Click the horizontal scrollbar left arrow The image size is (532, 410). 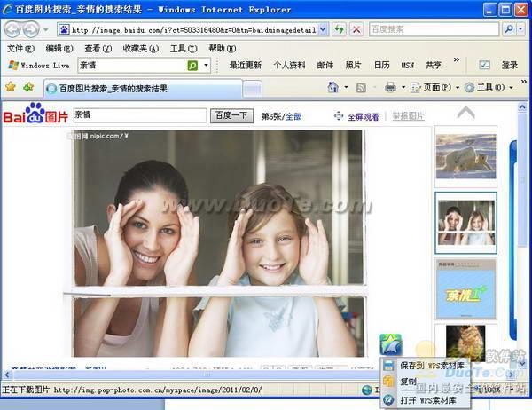point(7,375)
